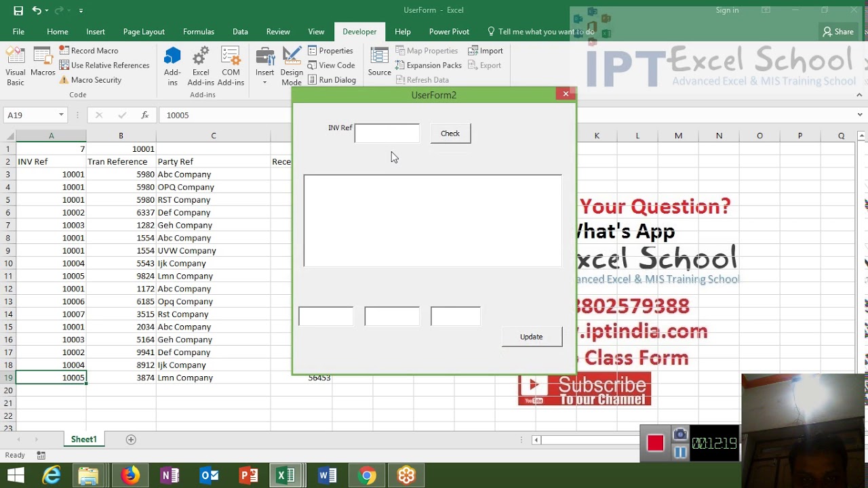Click the Share button
The height and width of the screenshot is (488, 868).
838,32
